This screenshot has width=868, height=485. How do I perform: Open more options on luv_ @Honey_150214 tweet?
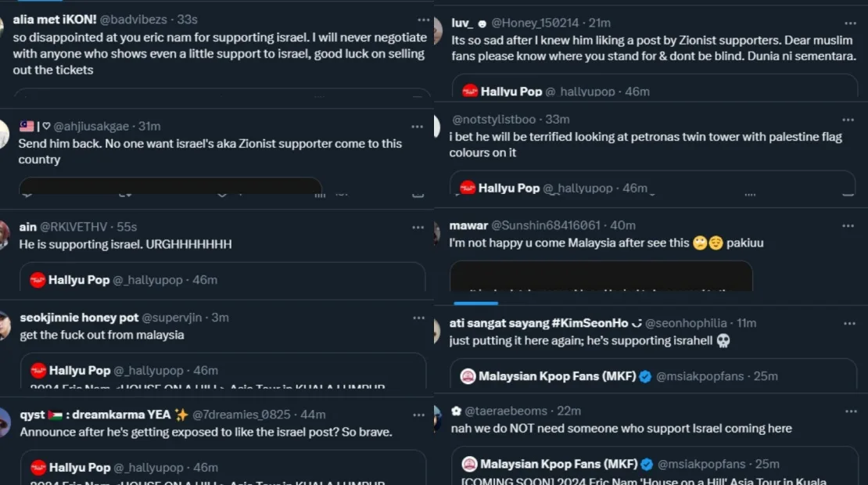click(848, 23)
